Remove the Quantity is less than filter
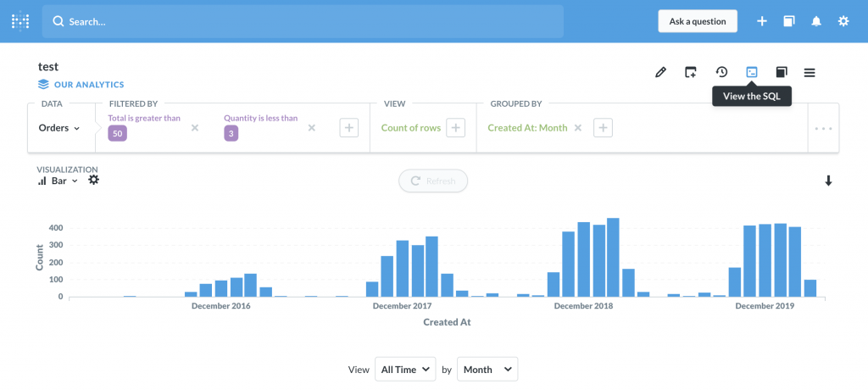 [312, 127]
